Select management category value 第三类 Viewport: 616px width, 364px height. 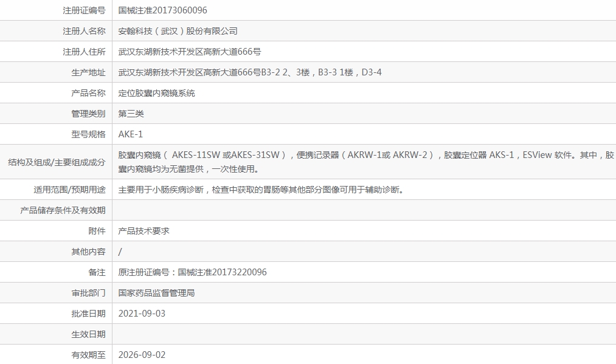coord(131,114)
